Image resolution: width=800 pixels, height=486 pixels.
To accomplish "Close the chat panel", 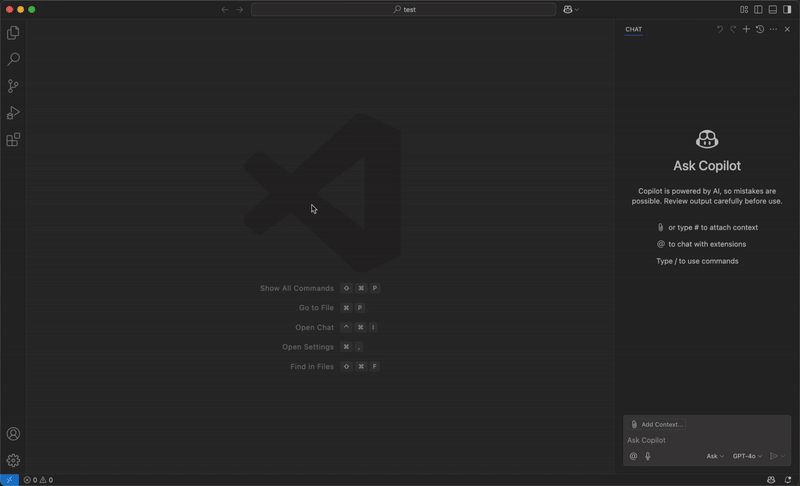I will tap(787, 29).
